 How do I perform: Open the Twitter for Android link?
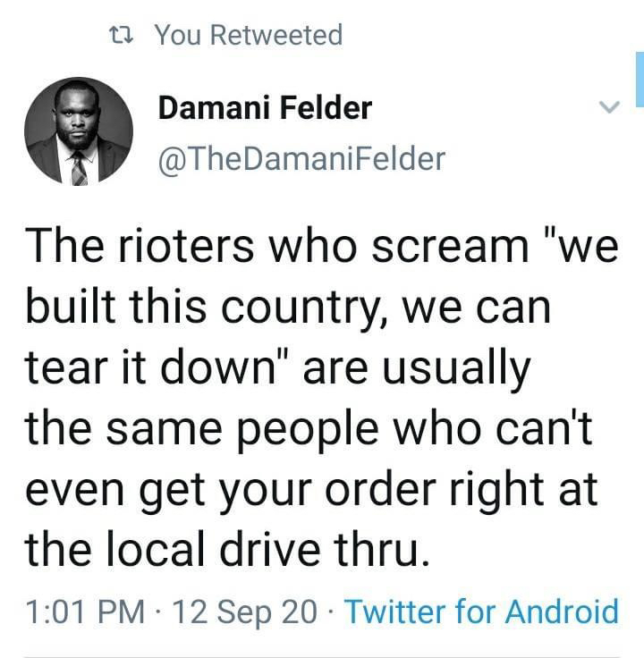pos(481,612)
